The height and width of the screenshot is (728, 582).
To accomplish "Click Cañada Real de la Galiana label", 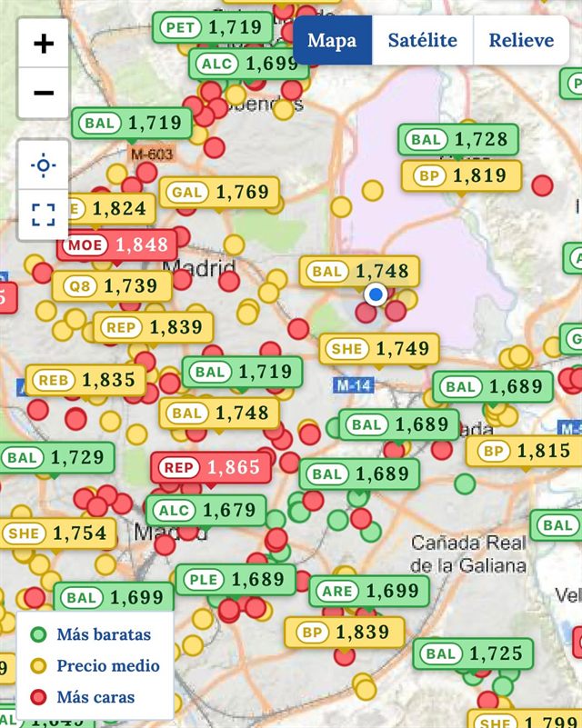I will coord(468,554).
